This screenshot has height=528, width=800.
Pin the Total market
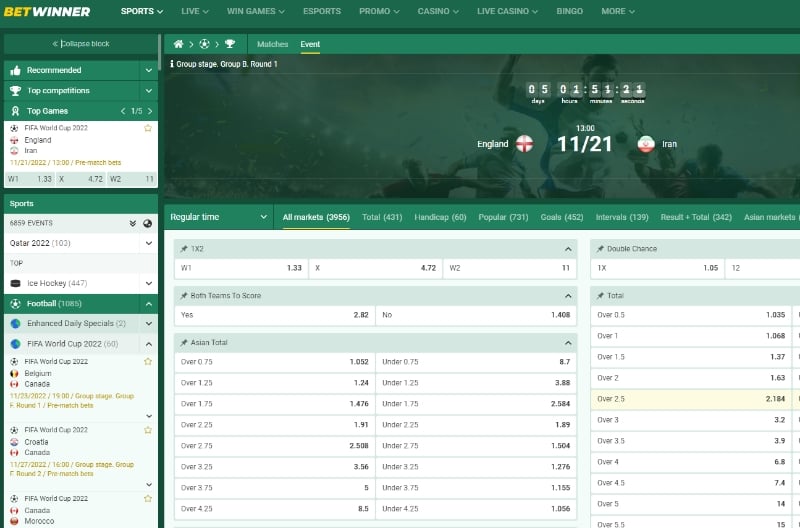click(x=600, y=295)
